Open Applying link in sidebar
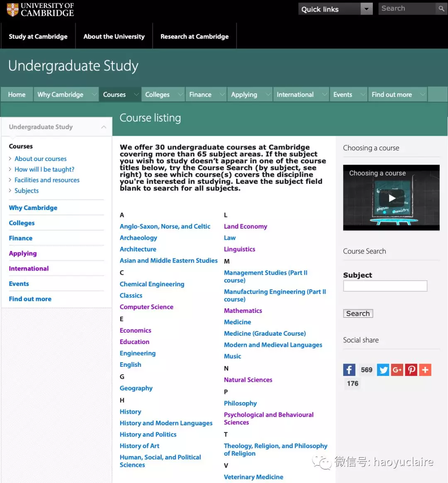Image resolution: width=448 pixels, height=483 pixels. pos(23,254)
